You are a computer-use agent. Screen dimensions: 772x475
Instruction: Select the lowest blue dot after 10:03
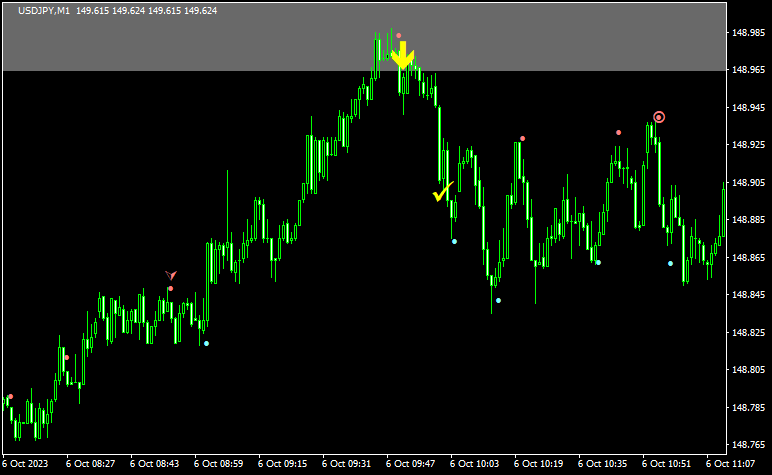pos(498,300)
